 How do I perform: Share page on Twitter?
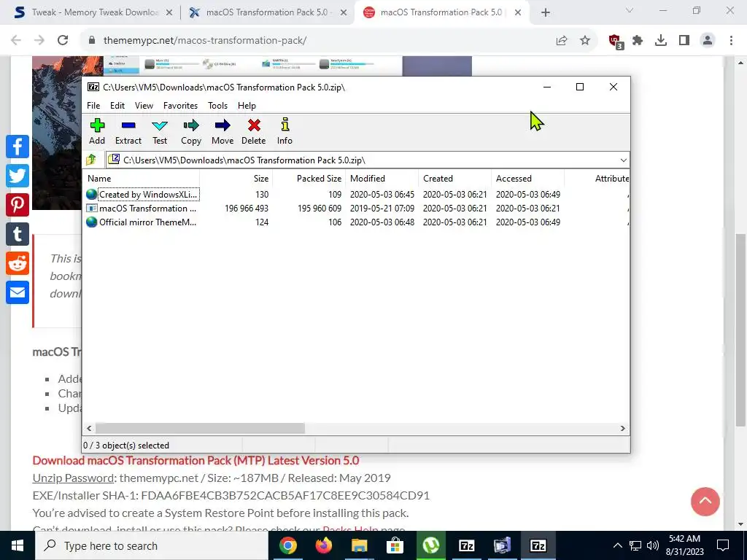[18, 176]
